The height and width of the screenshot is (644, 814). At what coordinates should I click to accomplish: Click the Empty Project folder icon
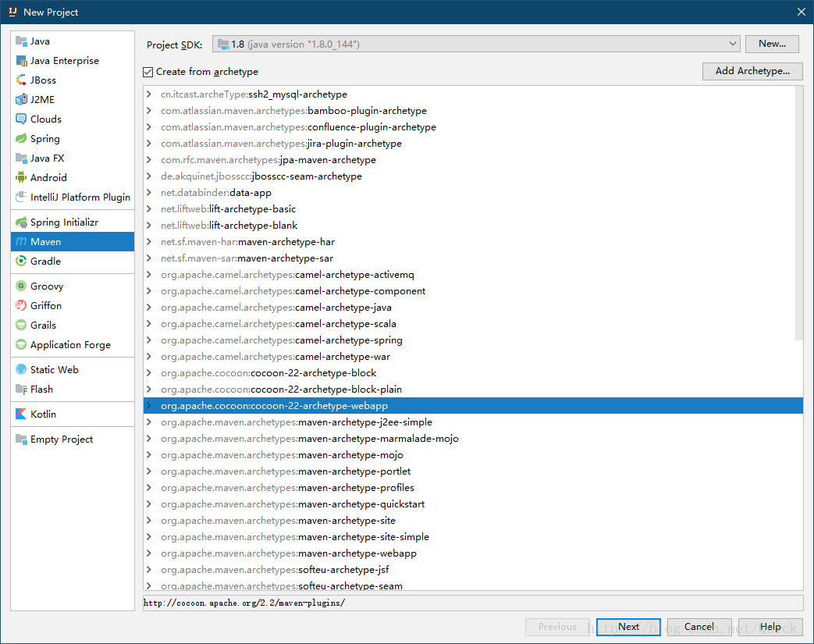21,439
